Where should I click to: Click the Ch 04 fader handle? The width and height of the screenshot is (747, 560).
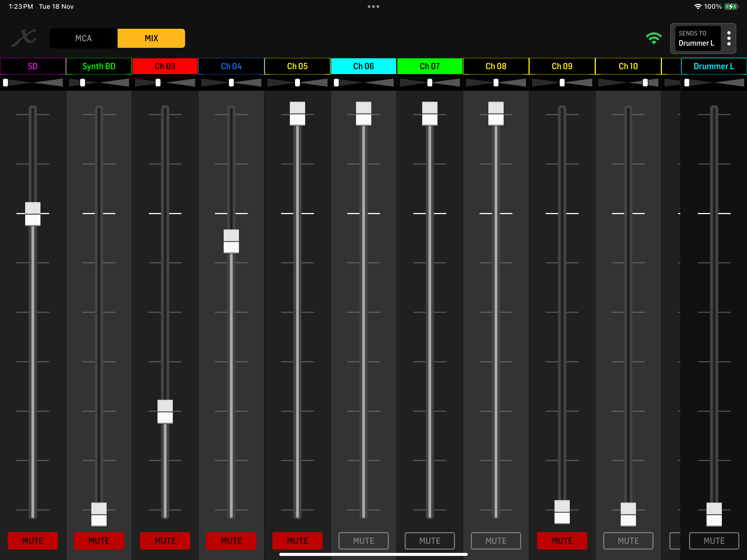pos(231,241)
